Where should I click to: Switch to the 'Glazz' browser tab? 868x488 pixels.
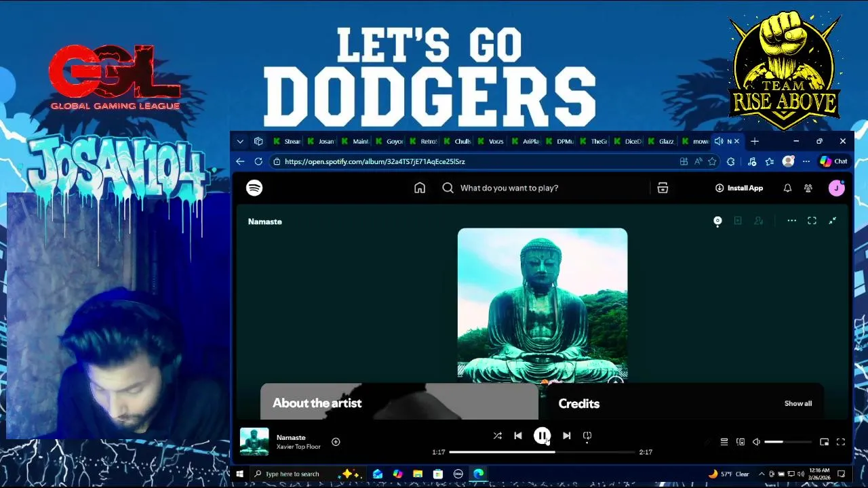[661, 142]
